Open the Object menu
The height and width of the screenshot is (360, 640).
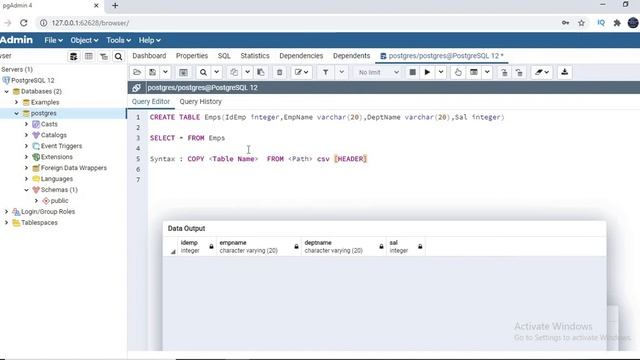tap(84, 40)
